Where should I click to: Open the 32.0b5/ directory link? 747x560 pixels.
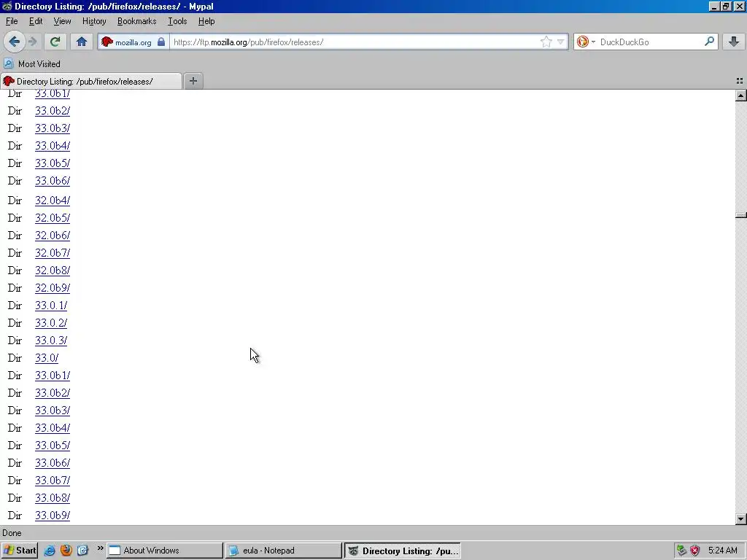coord(53,218)
